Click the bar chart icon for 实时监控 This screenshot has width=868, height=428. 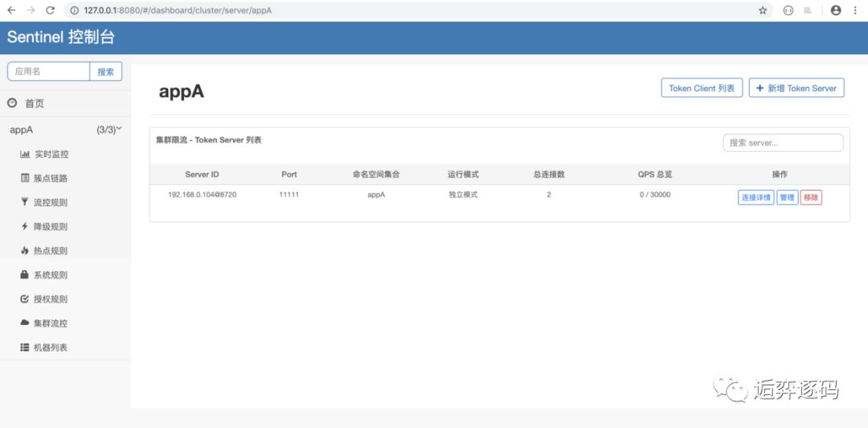coord(25,154)
